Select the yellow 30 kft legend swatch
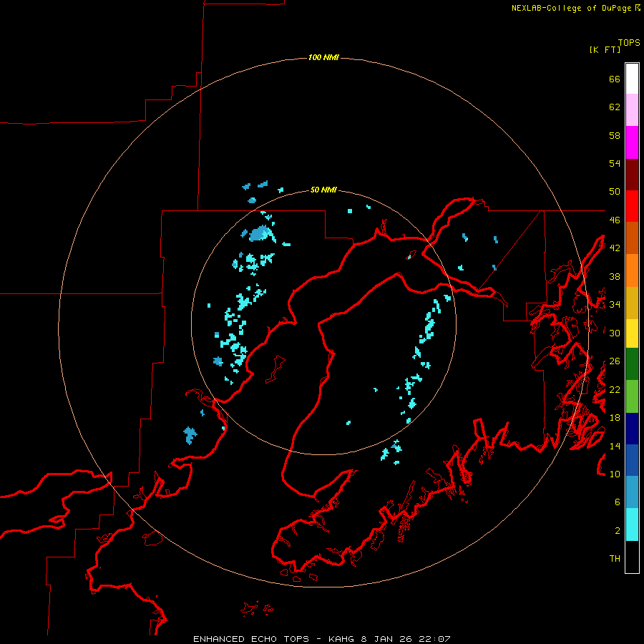The height and width of the screenshot is (644, 644). point(632,333)
